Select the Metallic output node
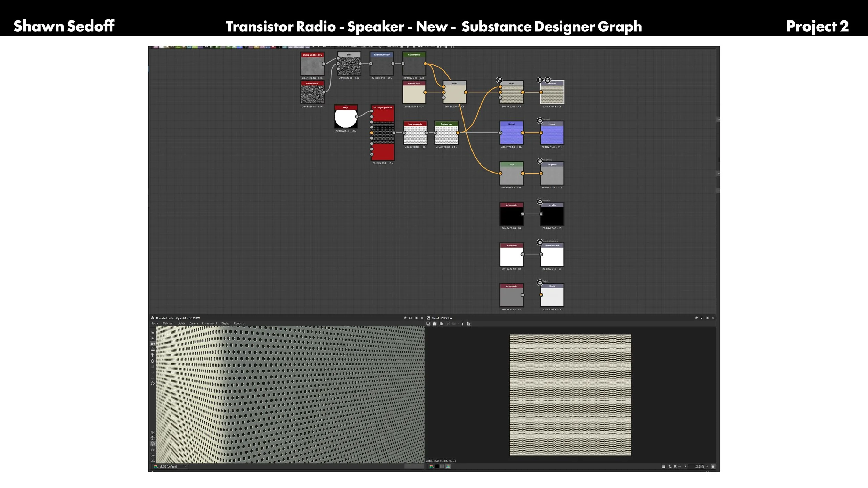The height and width of the screenshot is (488, 868). (x=552, y=214)
